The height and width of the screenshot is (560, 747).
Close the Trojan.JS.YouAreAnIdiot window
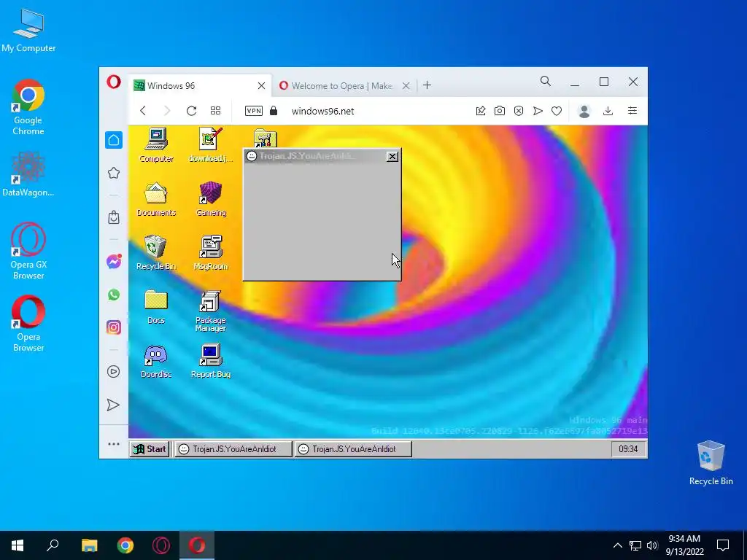pyautogui.click(x=392, y=156)
